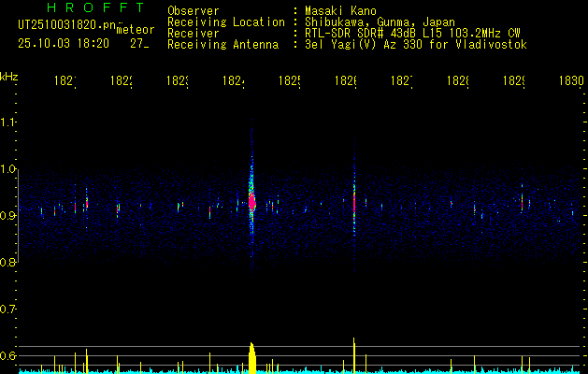The height and width of the screenshot is (374, 588).
Task: Click the green HROFFT title text
Action: 95,7
